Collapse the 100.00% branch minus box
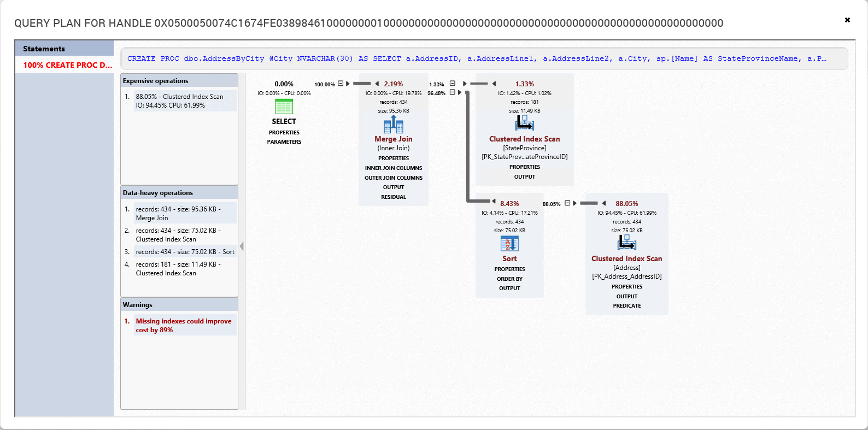Screen dimensions: 868x430 (x=341, y=84)
